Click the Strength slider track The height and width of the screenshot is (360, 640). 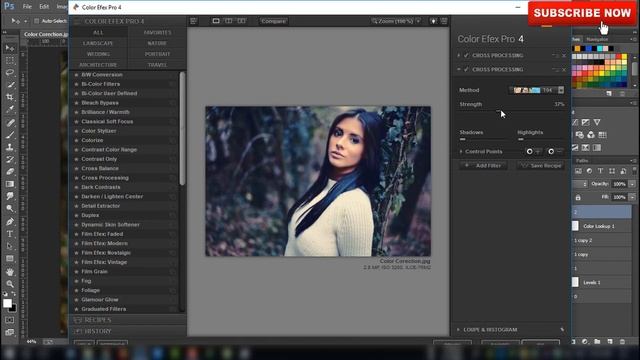tap(512, 111)
